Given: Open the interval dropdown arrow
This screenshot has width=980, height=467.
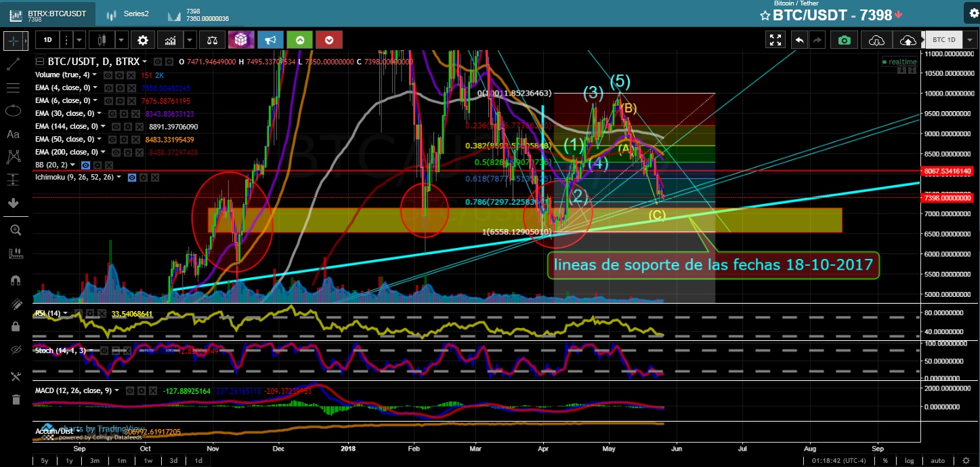Looking at the screenshot, I should [79, 40].
